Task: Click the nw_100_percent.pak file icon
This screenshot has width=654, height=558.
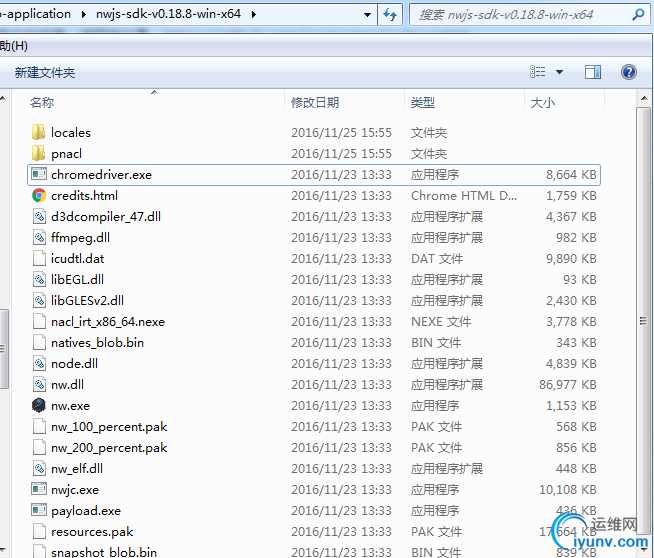Action: point(39,426)
